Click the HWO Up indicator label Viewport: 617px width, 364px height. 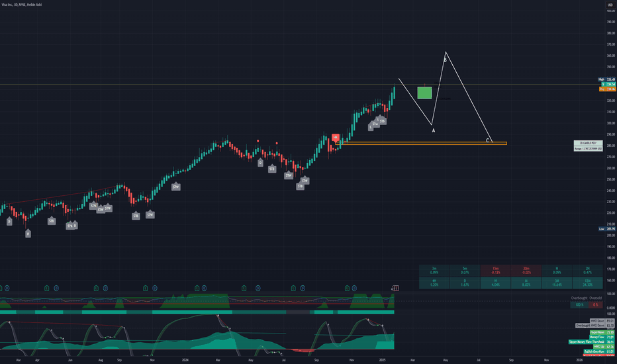604,347
